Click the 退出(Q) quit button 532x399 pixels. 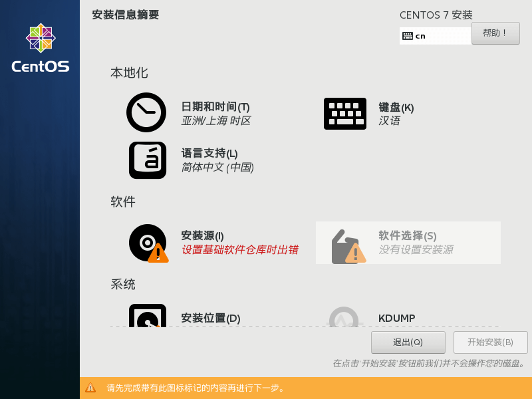point(408,342)
